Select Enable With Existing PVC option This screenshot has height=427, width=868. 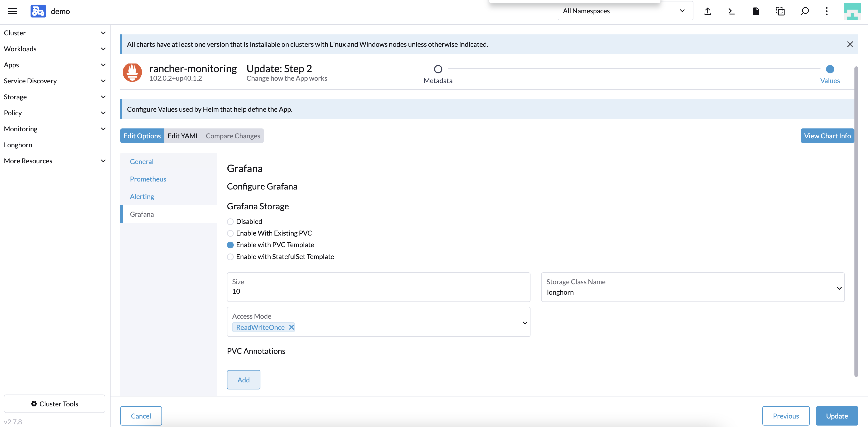click(230, 233)
